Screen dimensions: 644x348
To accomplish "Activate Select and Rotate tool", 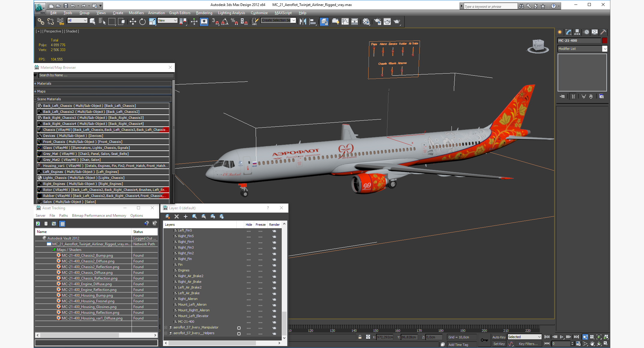I will point(142,21).
